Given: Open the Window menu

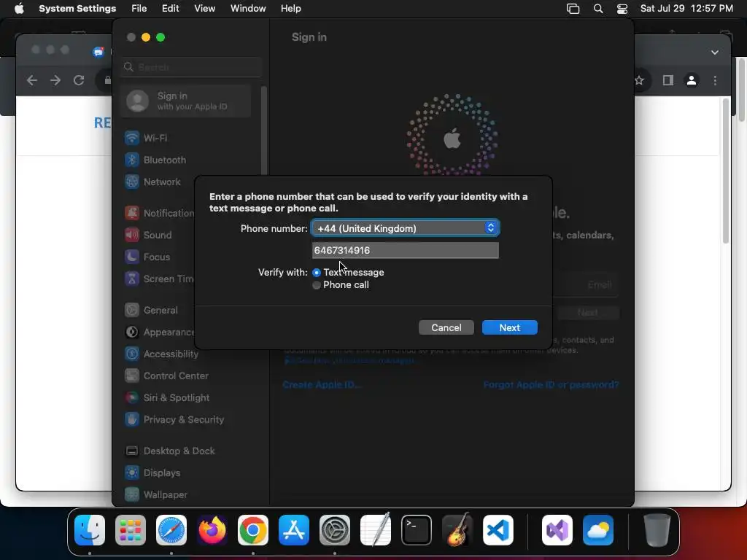Looking at the screenshot, I should click(x=248, y=9).
